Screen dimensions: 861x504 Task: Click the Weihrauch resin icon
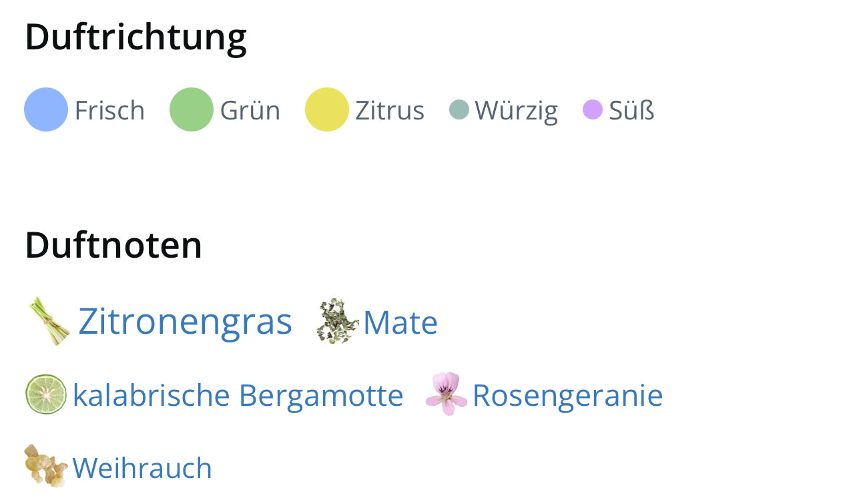45,465
